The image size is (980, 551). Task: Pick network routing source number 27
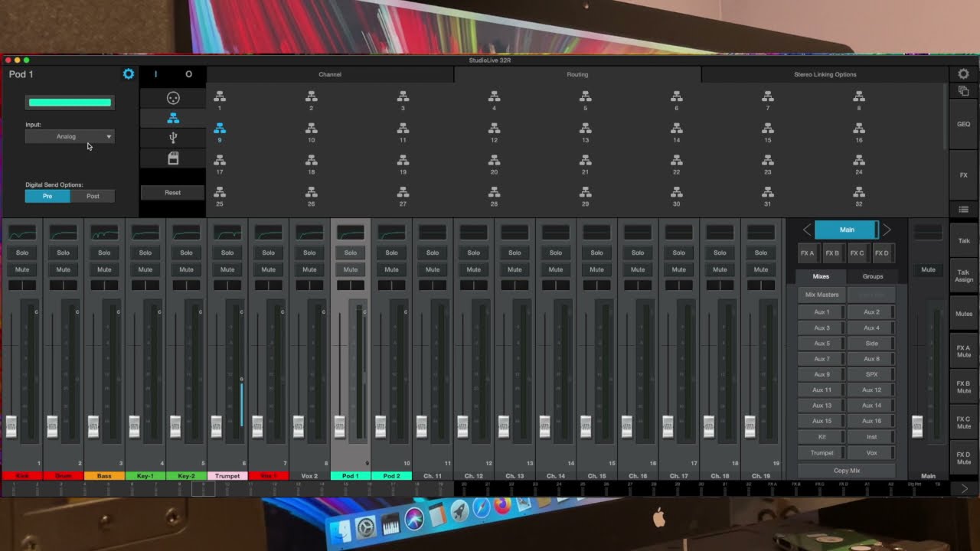point(403,197)
